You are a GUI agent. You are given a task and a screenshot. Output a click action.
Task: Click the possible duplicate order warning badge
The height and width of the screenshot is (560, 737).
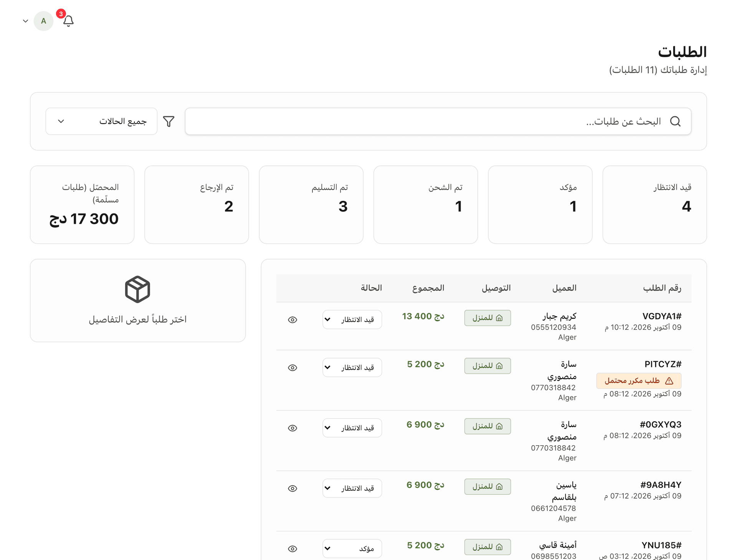click(x=639, y=381)
